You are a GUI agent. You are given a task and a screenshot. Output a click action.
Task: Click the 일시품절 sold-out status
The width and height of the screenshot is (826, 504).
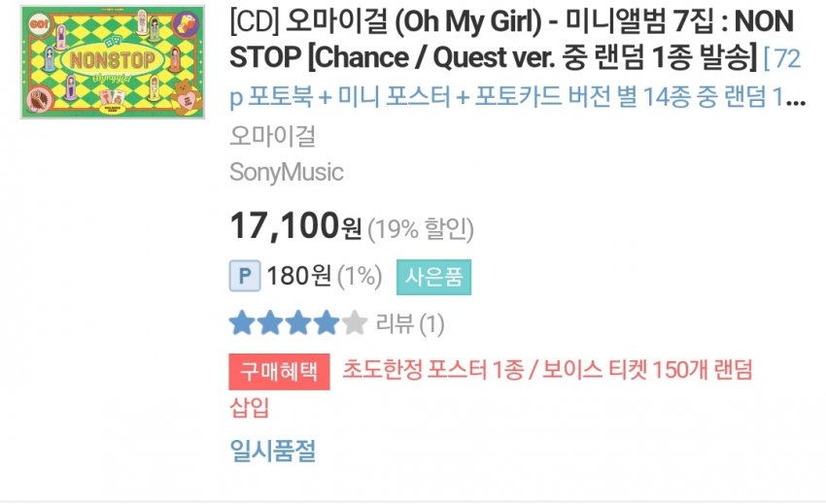(272, 451)
